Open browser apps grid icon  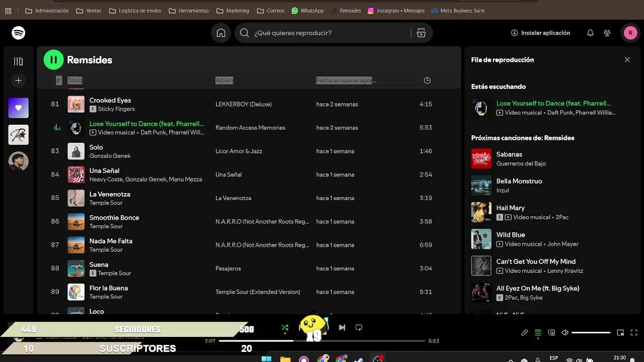[8, 11]
